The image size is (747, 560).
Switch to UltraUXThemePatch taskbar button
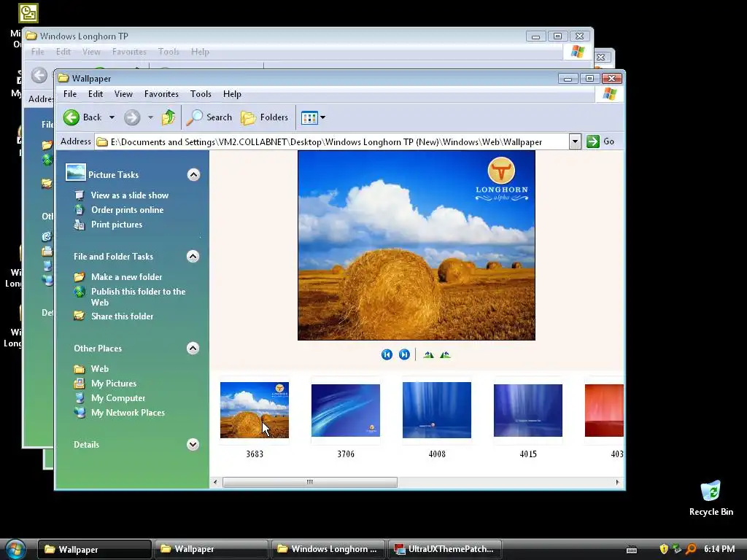445,549
